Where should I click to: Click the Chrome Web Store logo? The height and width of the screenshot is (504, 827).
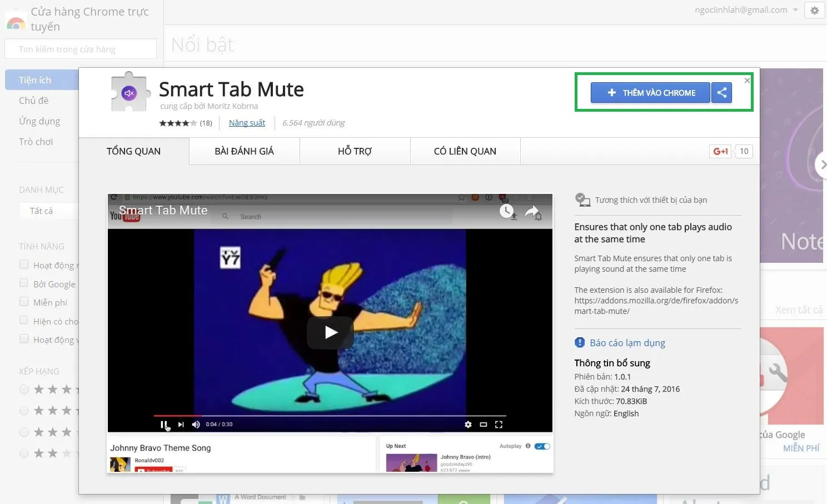(x=16, y=20)
